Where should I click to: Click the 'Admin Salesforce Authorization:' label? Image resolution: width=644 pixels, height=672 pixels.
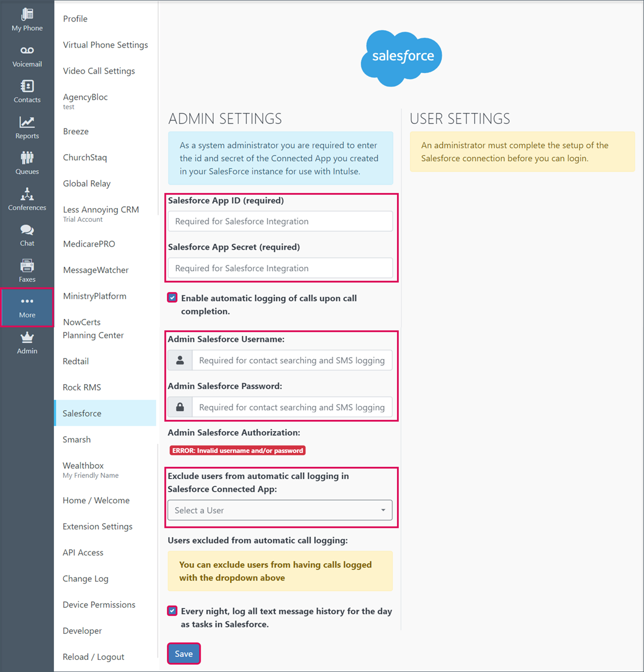click(x=234, y=432)
